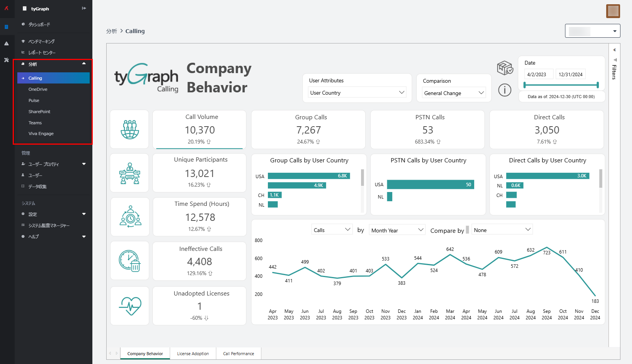Switch to Company Behavior tab
This screenshot has height=364, width=632.
[145, 354]
